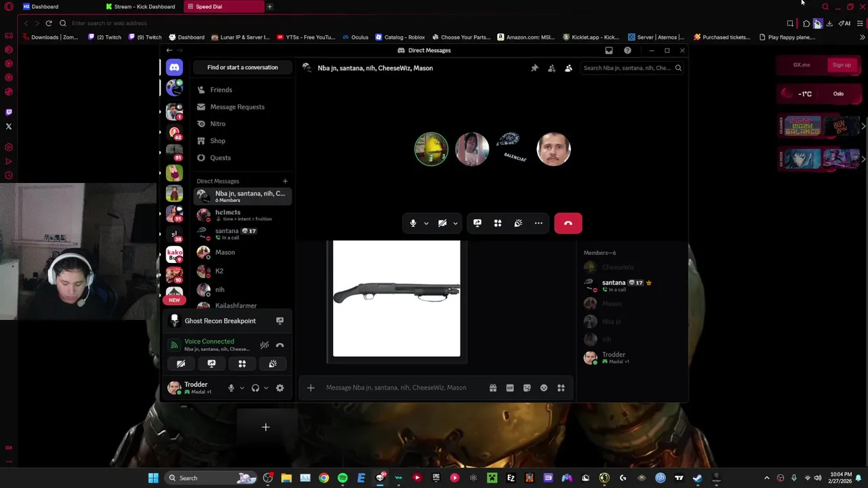Toggle noise suppression in voice panel

pos(264,345)
